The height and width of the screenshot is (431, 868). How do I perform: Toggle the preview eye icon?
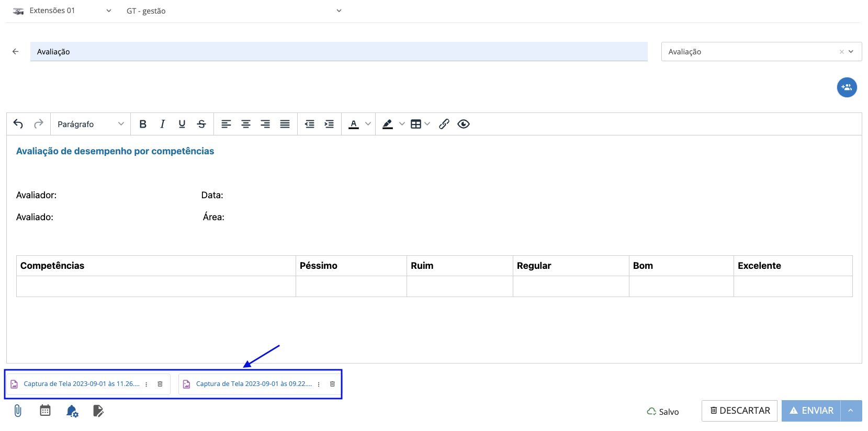click(464, 124)
